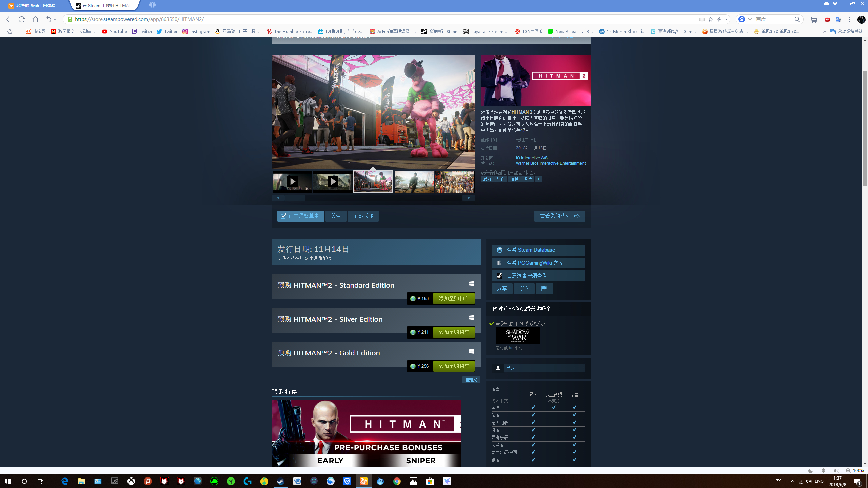
Task: Click the Baidu search input field
Action: tap(773, 19)
